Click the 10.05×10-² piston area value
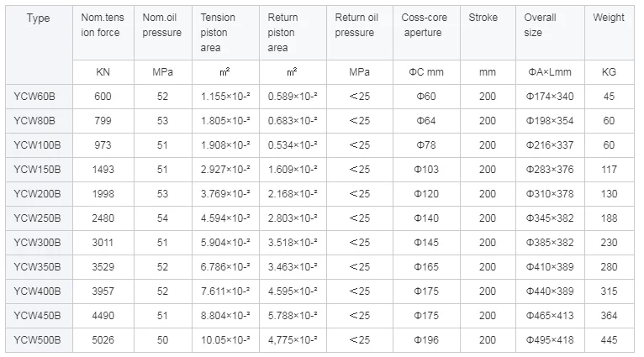Image resolution: width=644 pixels, height=357 pixels. click(x=225, y=340)
